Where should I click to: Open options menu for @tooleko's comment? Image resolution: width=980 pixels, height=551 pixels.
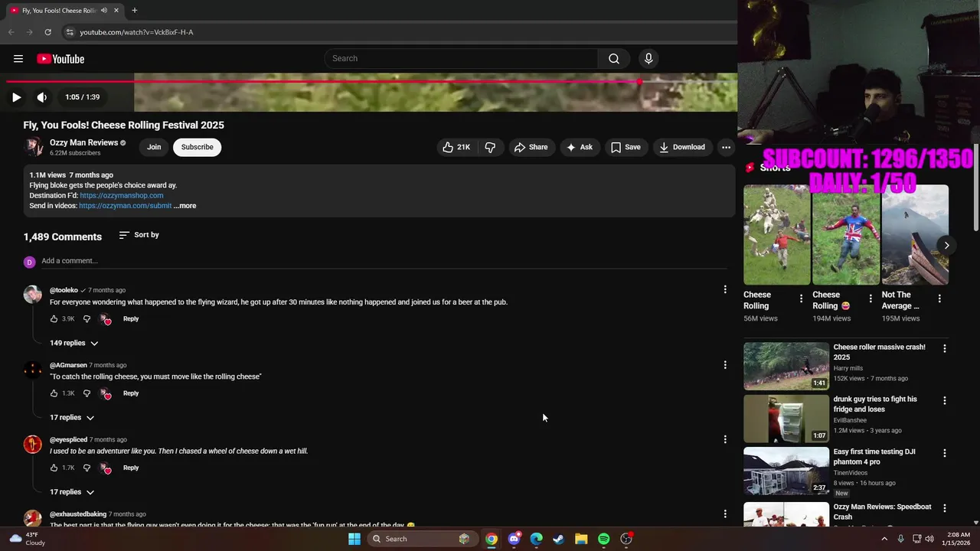725,289
